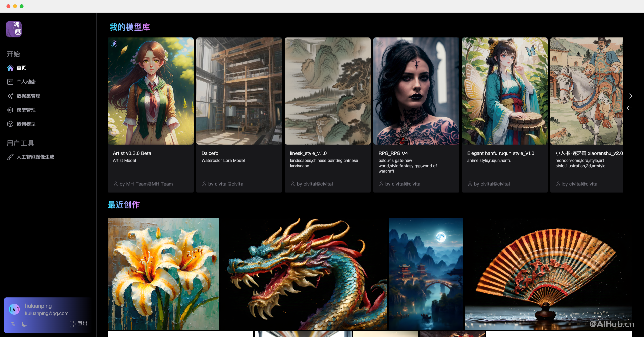Click the Lv.1 user avatar badge
The image size is (644, 337).
click(14, 309)
